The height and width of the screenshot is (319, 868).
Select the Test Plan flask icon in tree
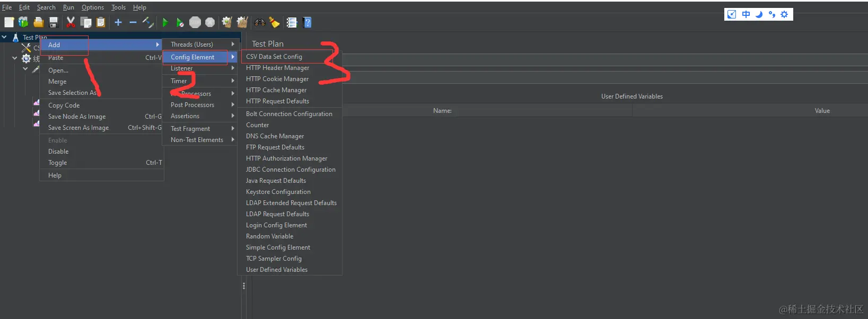pos(16,37)
